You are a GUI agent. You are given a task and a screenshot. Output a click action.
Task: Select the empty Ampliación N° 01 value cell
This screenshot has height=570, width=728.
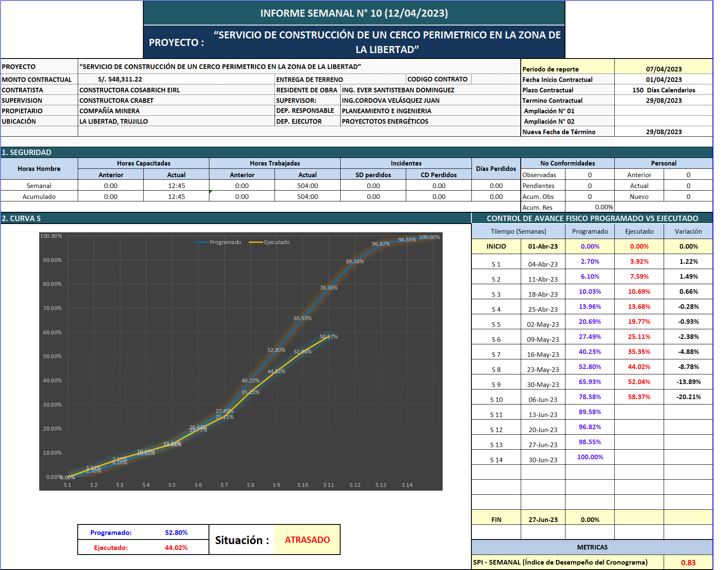(x=663, y=111)
